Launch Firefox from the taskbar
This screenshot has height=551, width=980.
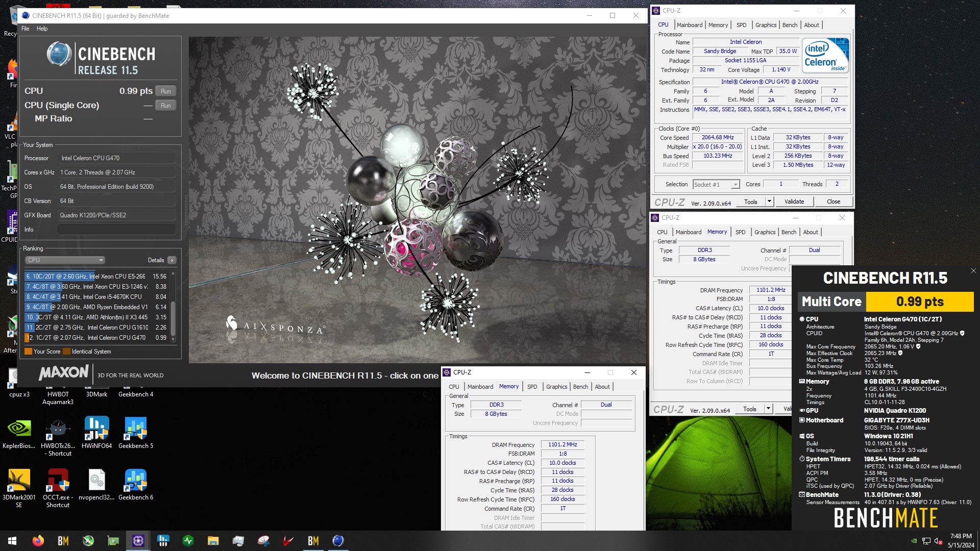click(38, 541)
